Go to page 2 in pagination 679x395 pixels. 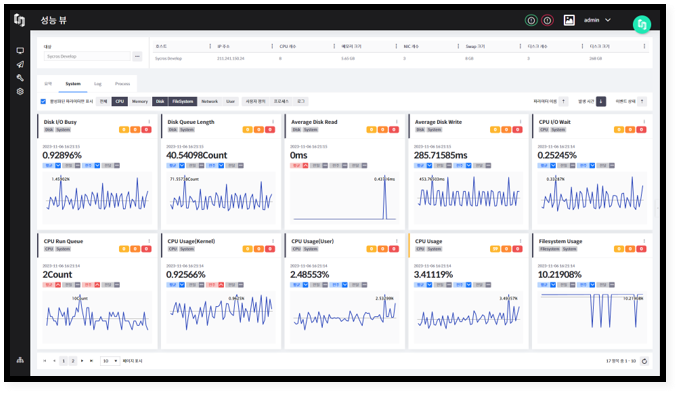click(73, 361)
